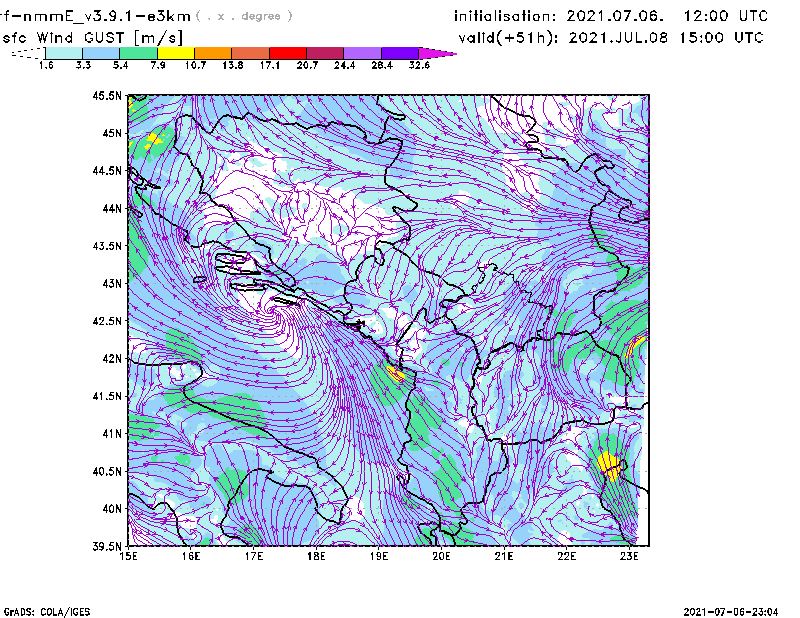Click the 41N latitude label
Image resolution: width=800 pixels, height=618 pixels.
(112, 434)
